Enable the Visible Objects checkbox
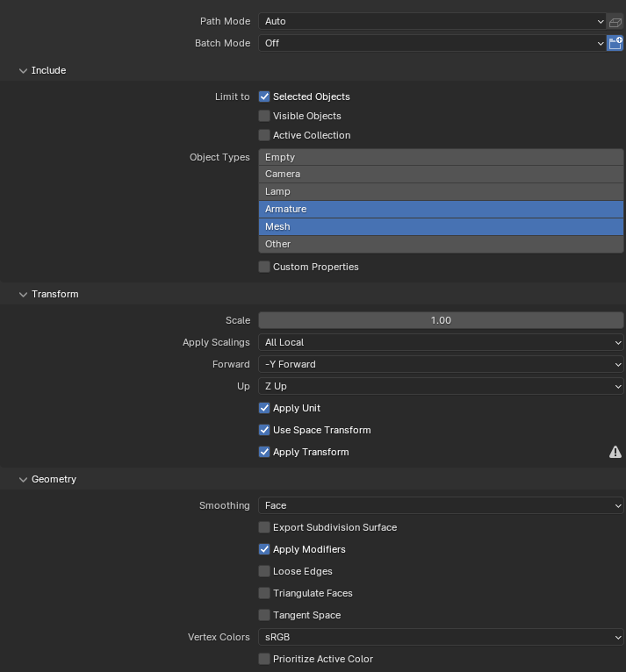The width and height of the screenshot is (626, 672). (x=264, y=116)
